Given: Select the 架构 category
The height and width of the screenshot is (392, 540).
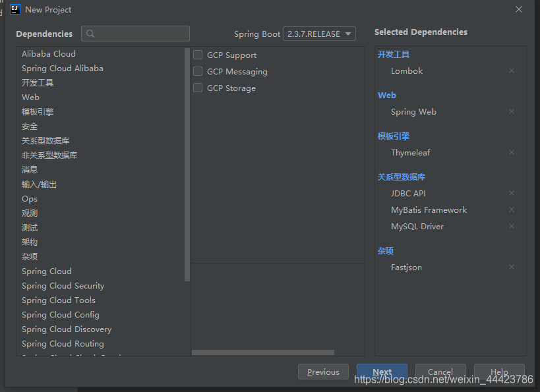Looking at the screenshot, I should click(30, 242).
